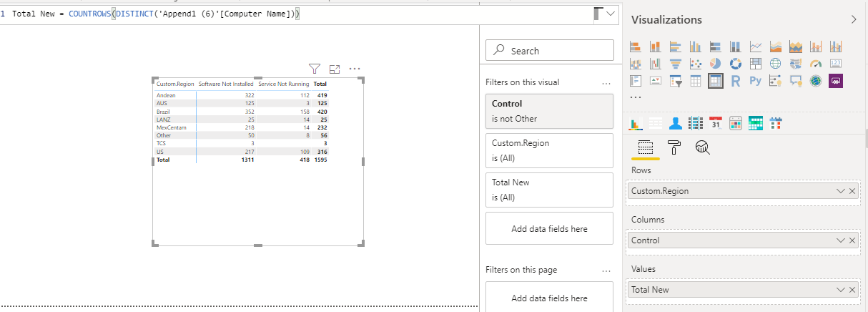Click Add data fields in page filters

point(549,298)
